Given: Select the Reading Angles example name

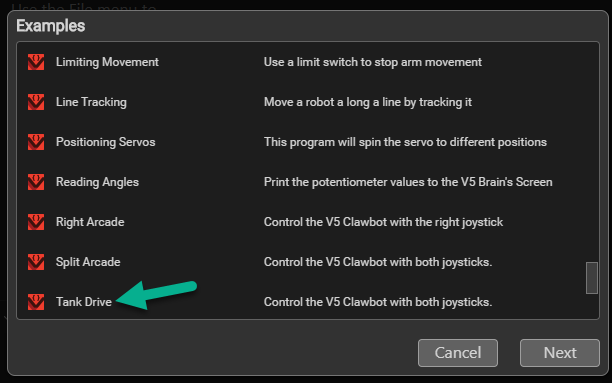Looking at the screenshot, I should click(97, 182).
